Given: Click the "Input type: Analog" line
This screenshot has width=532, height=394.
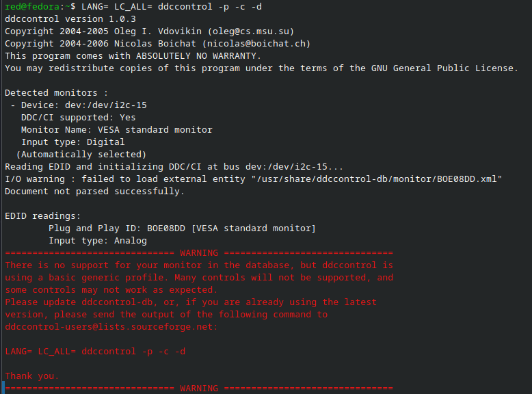Looking at the screenshot, I should pos(97,240).
